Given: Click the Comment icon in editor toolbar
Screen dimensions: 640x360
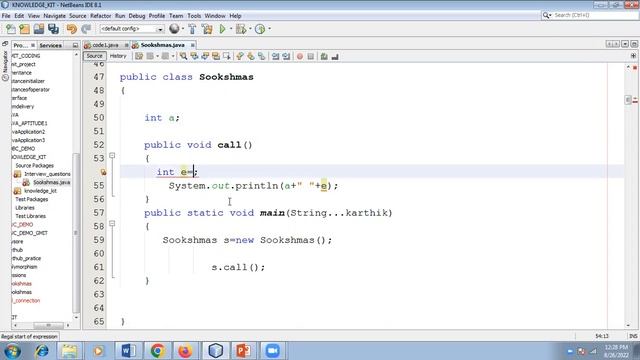Looking at the screenshot, I should coord(324,56).
